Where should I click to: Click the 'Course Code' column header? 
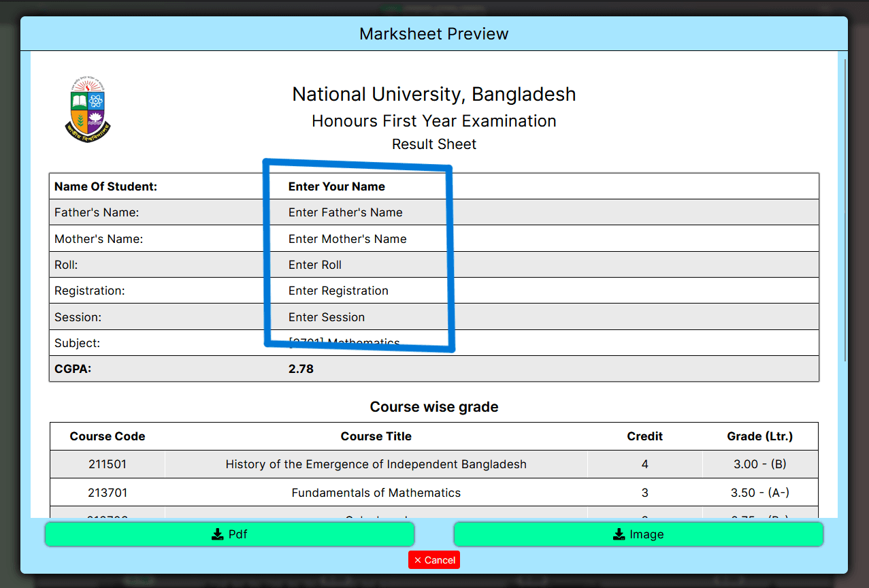click(108, 436)
